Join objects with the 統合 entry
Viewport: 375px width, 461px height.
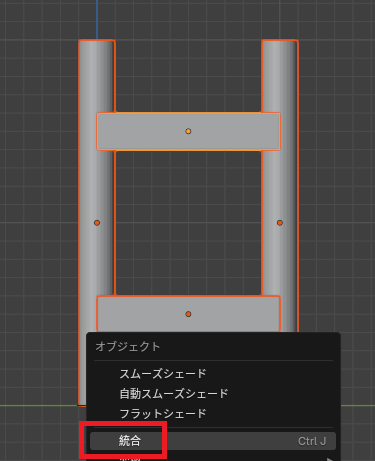click(213, 441)
